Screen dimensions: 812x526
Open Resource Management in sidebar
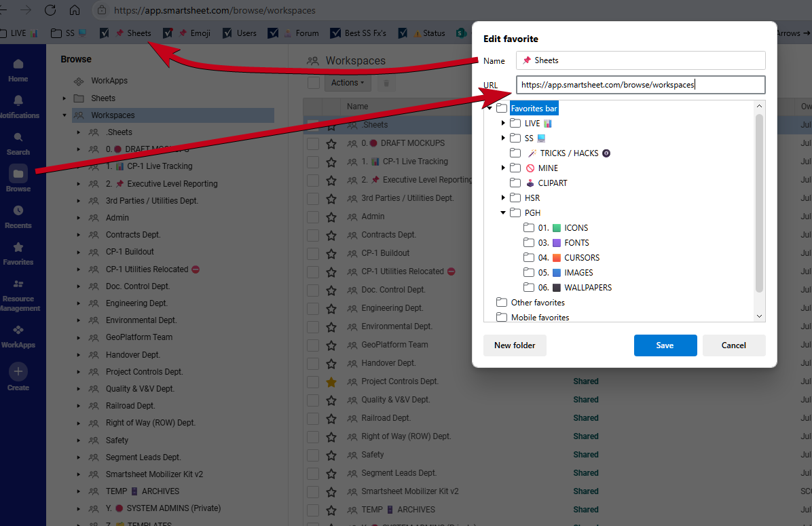point(20,296)
